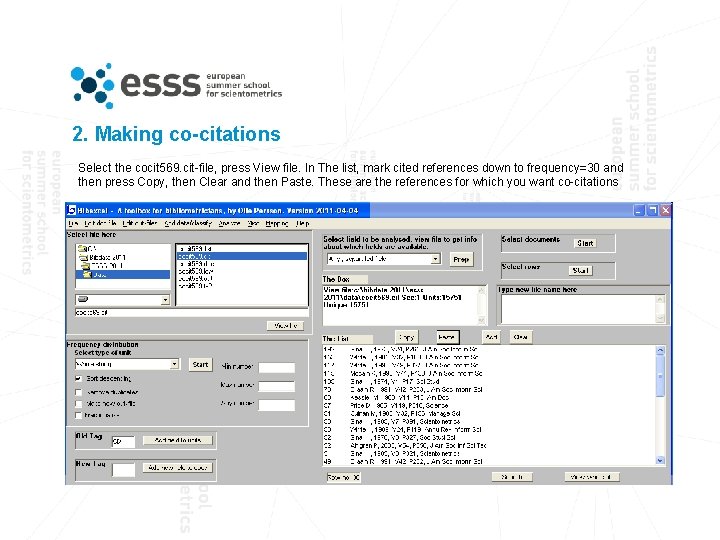Open the Add data/classify menu
This screenshot has height=540, width=720.
(x=188, y=223)
